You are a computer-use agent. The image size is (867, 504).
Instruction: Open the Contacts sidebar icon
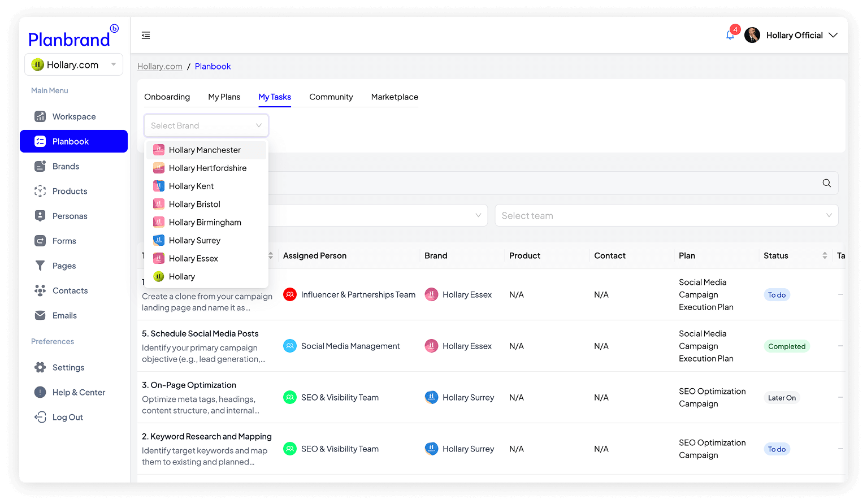(x=40, y=290)
